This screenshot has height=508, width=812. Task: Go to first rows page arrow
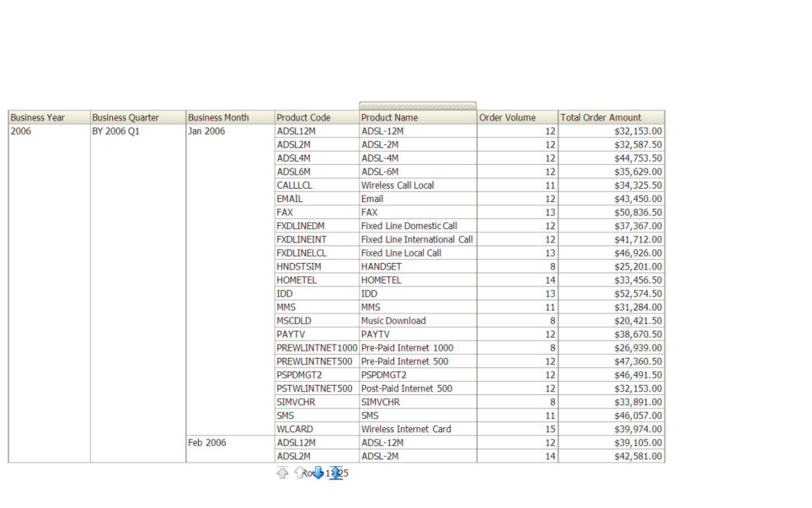(283, 472)
